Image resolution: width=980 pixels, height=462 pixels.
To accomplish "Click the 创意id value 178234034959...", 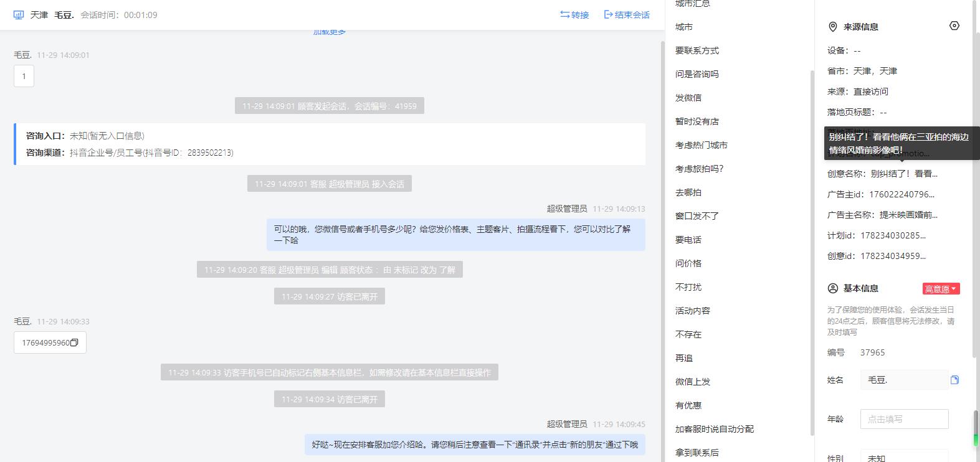I will click(893, 256).
